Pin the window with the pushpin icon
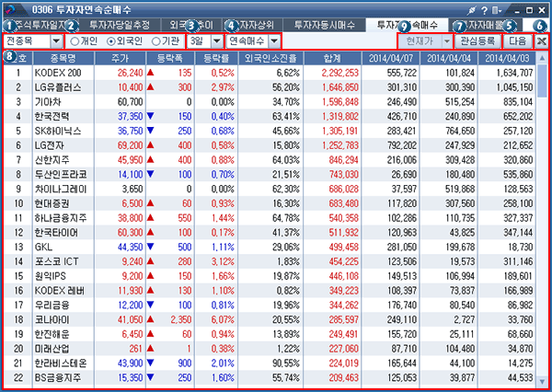Viewport: 552px width, 392px height. 472,10
